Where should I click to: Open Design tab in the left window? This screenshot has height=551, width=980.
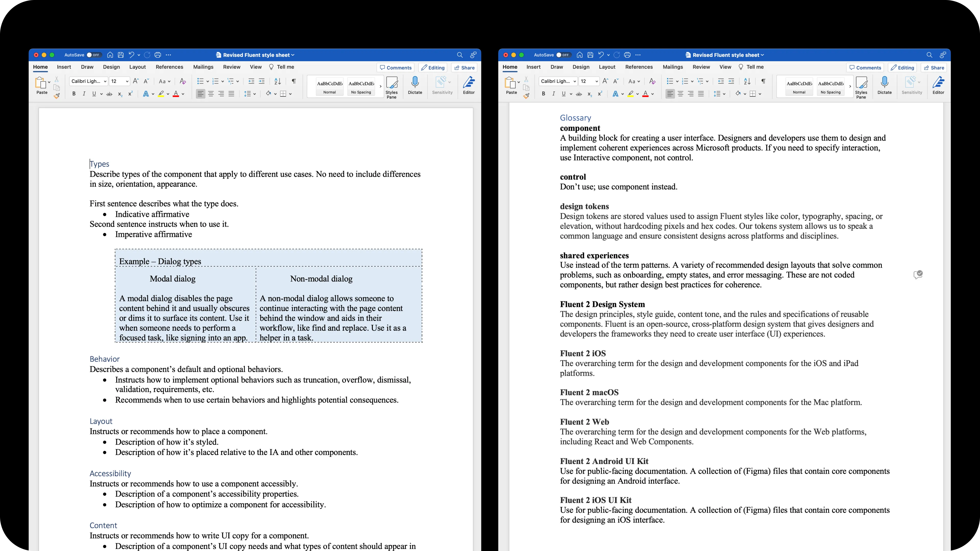(111, 67)
